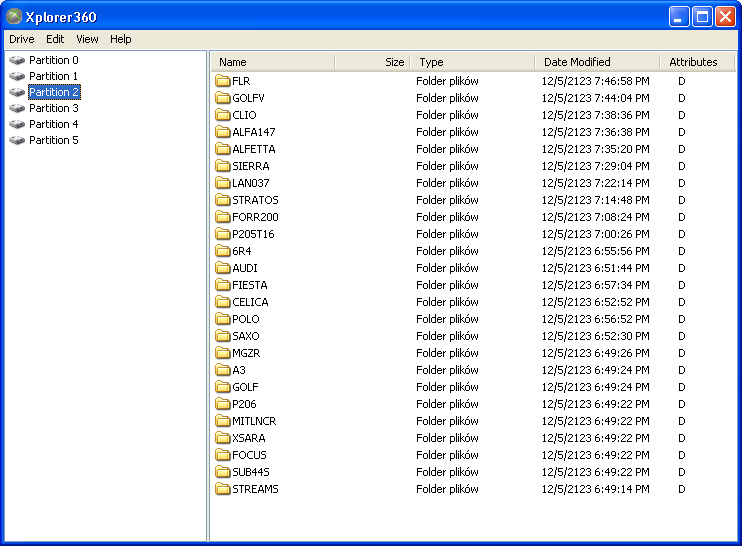Click the Partition 0 drive icon
The width and height of the screenshot is (742, 546).
(17, 61)
